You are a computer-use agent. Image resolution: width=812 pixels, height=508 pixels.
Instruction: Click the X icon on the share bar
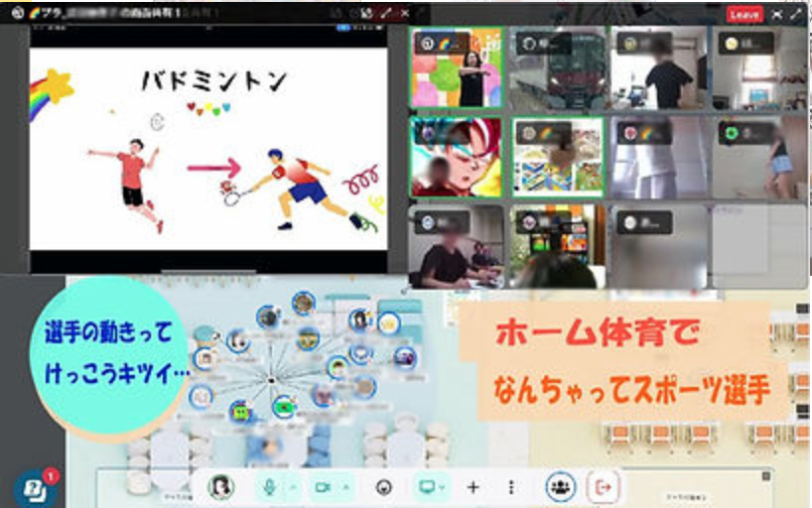405,14
